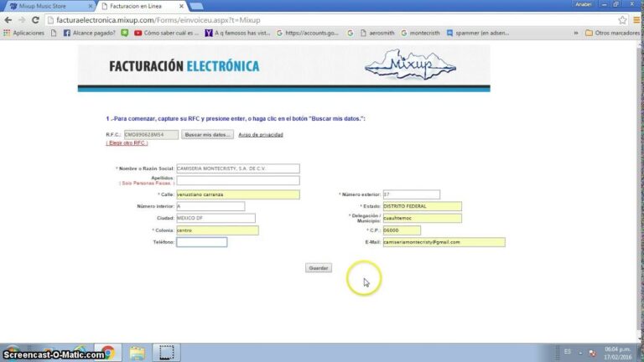
Task: Open the montecristh Google bookmark
Action: (420, 33)
